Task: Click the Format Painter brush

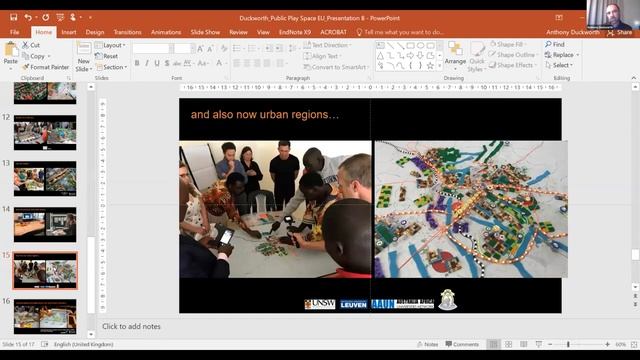Action: click(45, 67)
